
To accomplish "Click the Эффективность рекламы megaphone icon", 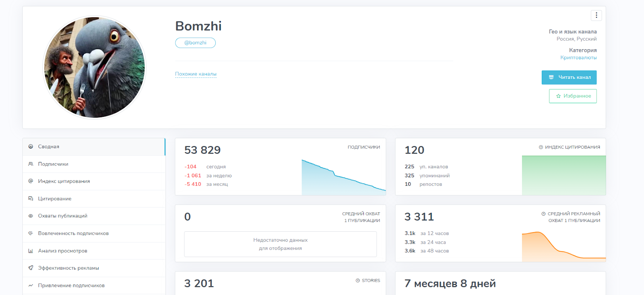I will (x=31, y=268).
